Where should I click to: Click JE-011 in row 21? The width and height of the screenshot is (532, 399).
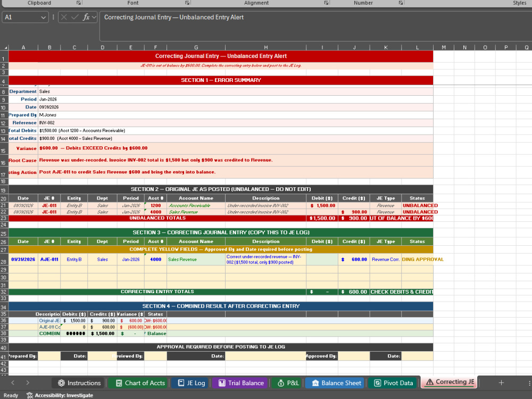pyautogui.click(x=49, y=205)
